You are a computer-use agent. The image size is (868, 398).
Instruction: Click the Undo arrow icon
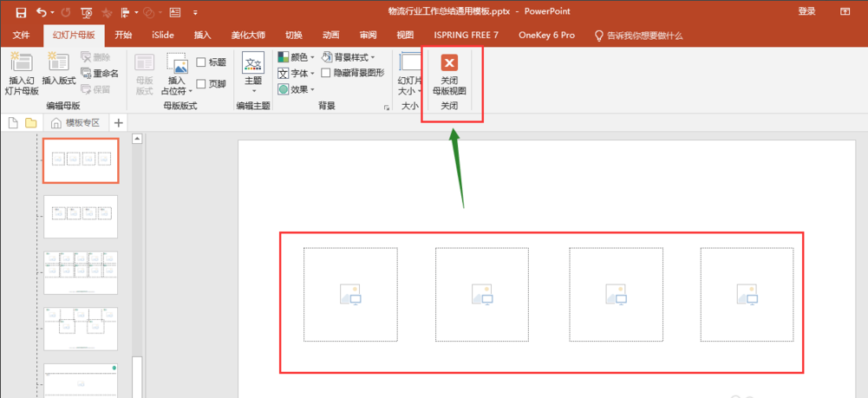[x=42, y=11]
